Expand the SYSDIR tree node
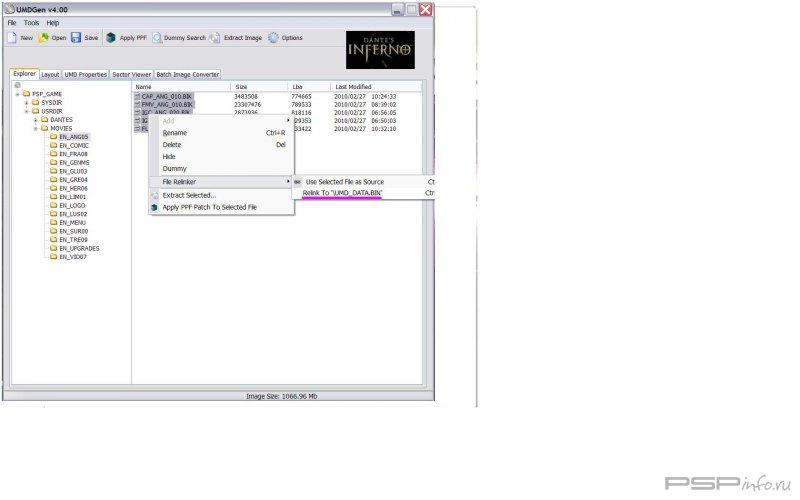The height and width of the screenshot is (500, 800). point(27,103)
